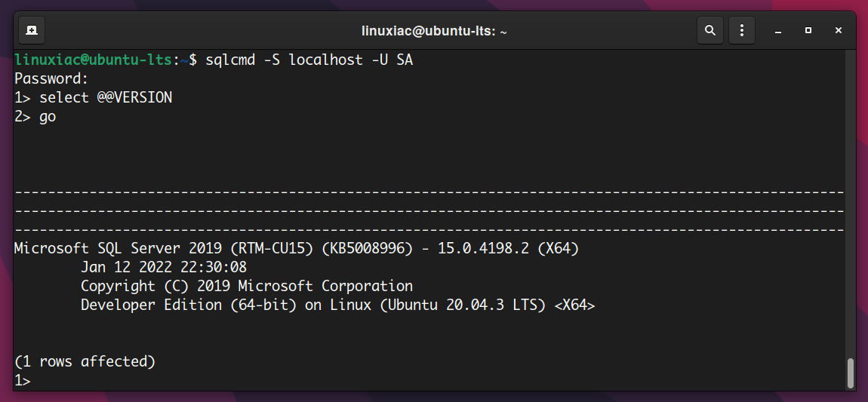Close the terminal window

point(838,31)
